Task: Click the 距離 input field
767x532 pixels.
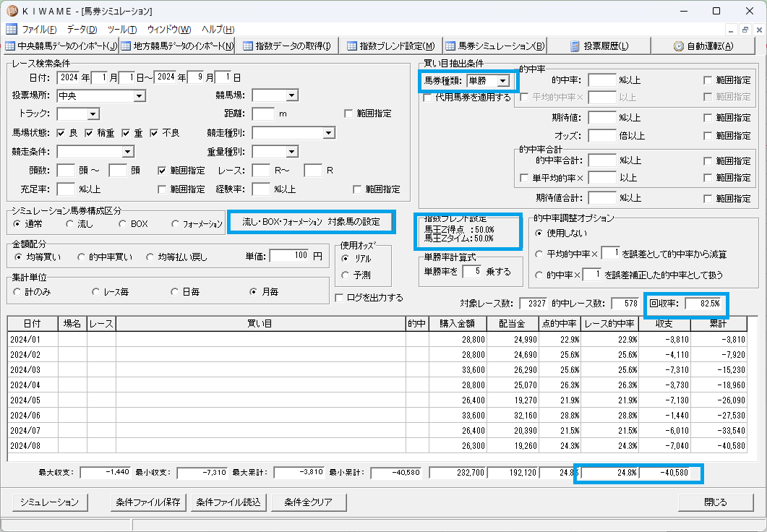Action: (x=263, y=114)
